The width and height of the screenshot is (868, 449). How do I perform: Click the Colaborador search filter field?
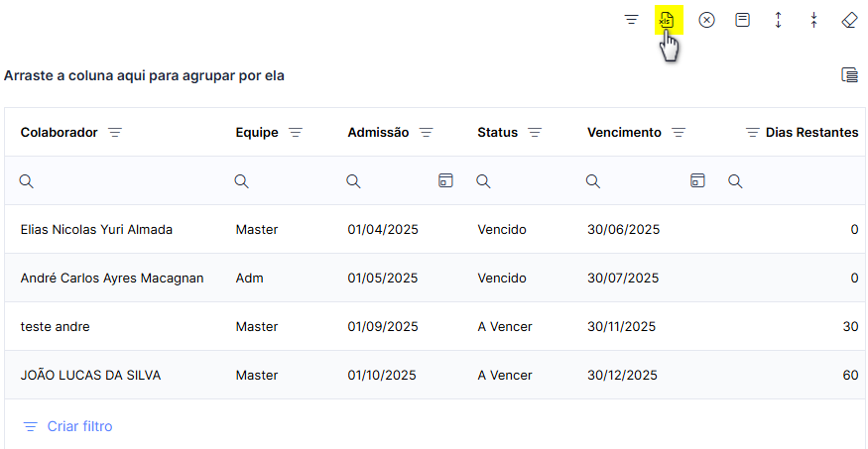[117, 180]
